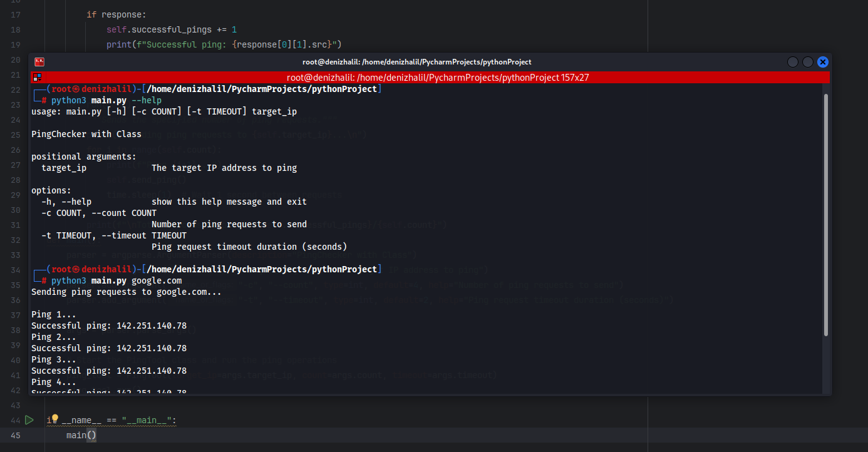Click the --help flag in the first terminal command
Image resolution: width=868 pixels, height=452 pixels.
(x=147, y=100)
